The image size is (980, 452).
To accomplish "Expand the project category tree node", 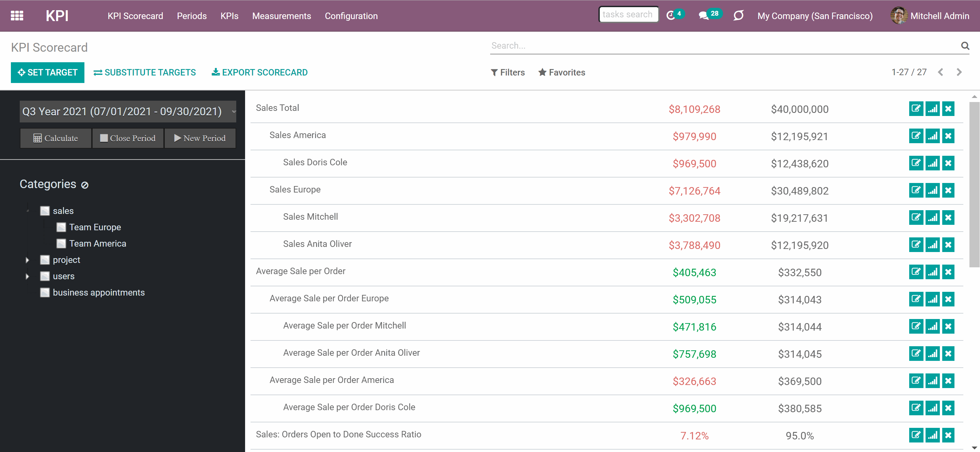I will pos(27,260).
